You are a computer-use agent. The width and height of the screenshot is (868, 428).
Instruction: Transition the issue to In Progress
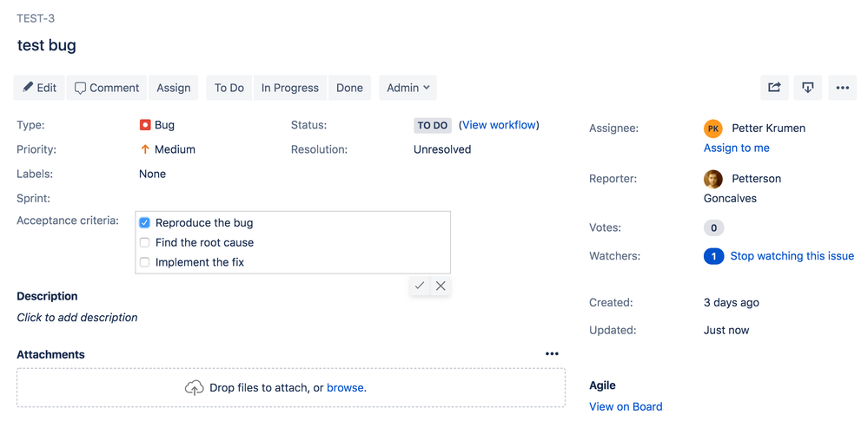click(290, 88)
